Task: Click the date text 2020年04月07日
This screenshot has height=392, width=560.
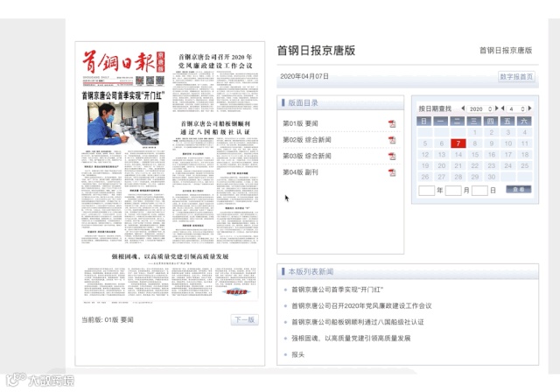Action: coord(304,76)
